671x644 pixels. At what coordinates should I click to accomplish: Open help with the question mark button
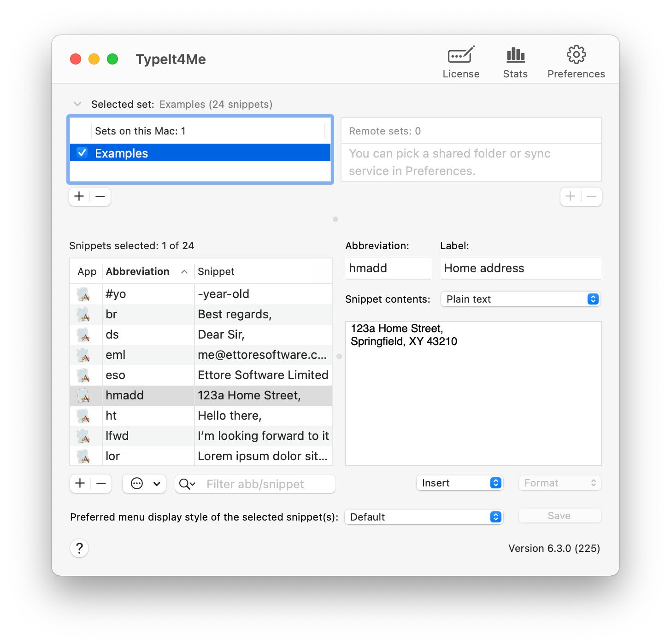(79, 548)
